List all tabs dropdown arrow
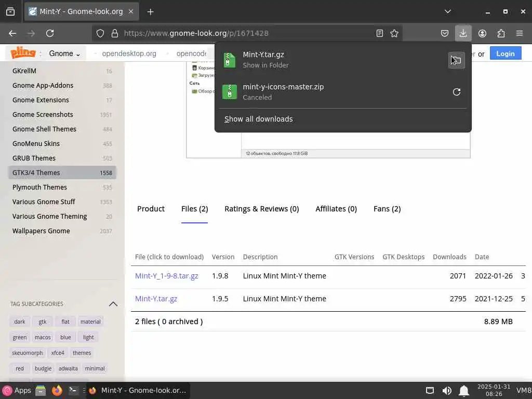This screenshot has height=399, width=532. point(448,11)
